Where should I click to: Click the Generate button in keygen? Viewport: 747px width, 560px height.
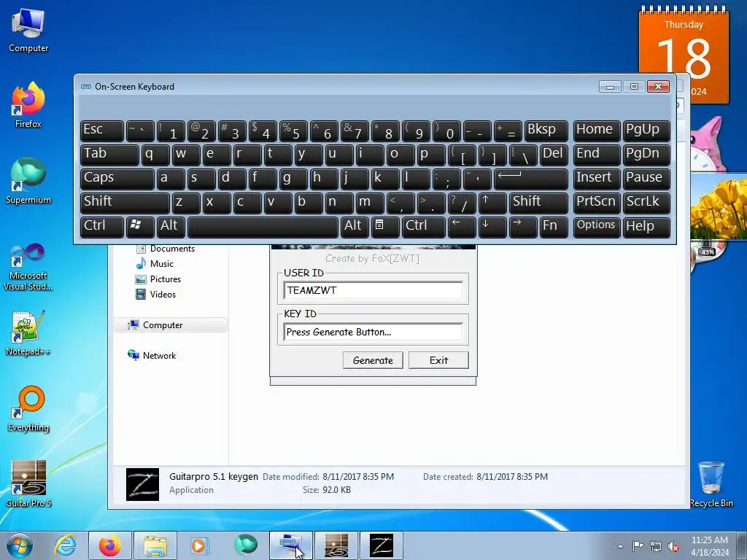click(x=373, y=360)
